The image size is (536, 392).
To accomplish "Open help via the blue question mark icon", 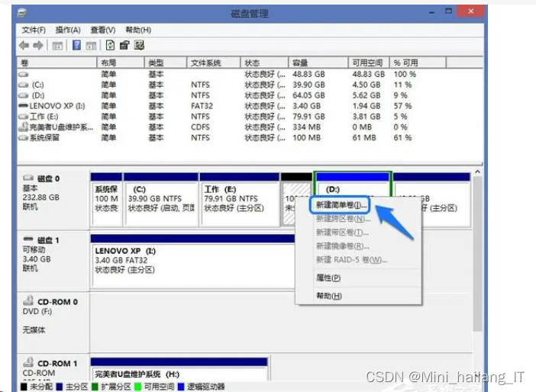I will (77, 45).
